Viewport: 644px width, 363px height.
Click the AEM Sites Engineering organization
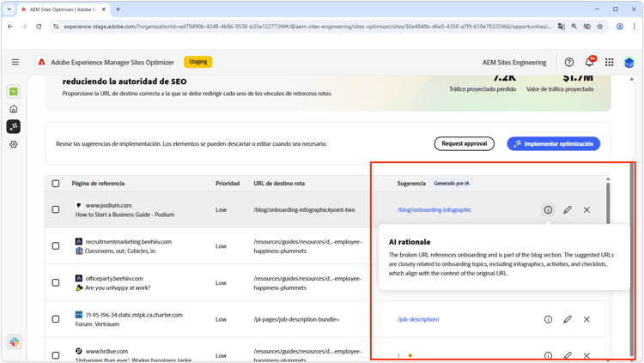coord(514,63)
